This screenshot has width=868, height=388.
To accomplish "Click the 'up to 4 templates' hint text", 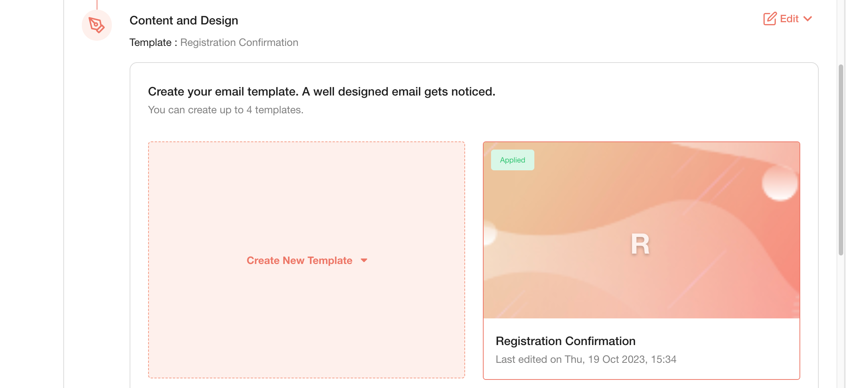I will pyautogui.click(x=226, y=110).
